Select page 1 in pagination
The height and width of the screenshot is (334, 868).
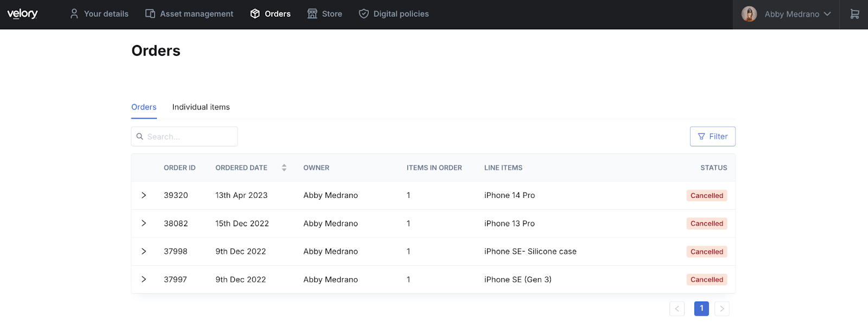tap(701, 309)
